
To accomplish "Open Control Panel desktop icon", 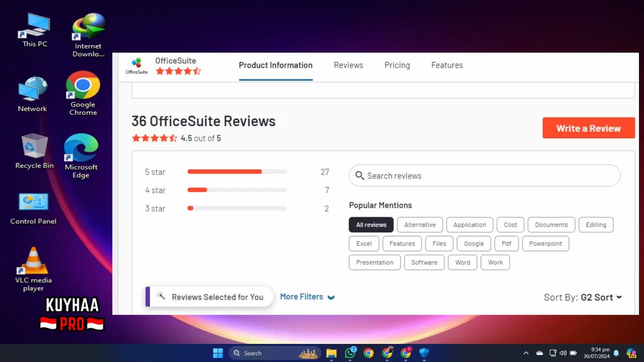I will (x=33, y=208).
